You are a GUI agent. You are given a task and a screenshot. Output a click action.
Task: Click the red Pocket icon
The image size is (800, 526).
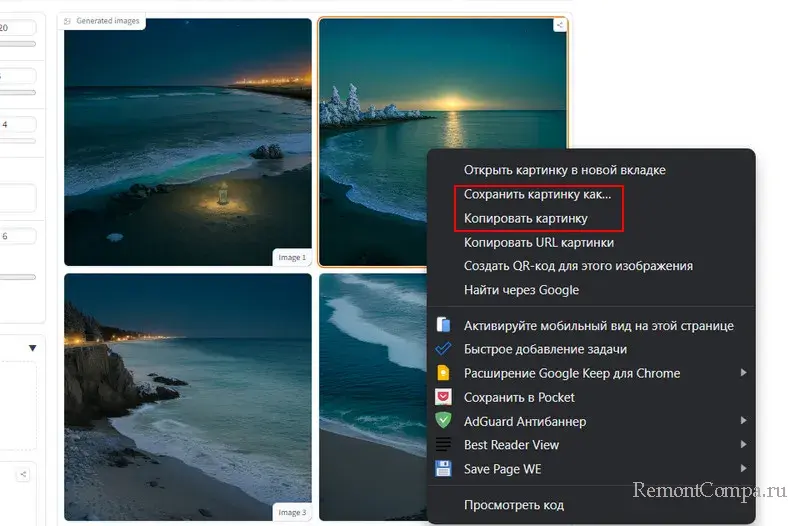443,397
